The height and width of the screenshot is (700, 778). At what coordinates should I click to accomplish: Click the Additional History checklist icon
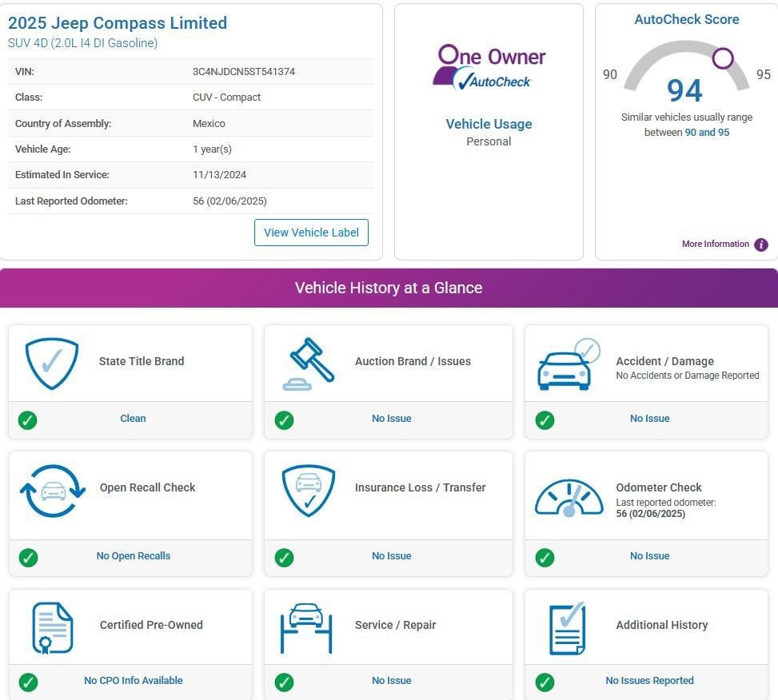click(568, 628)
